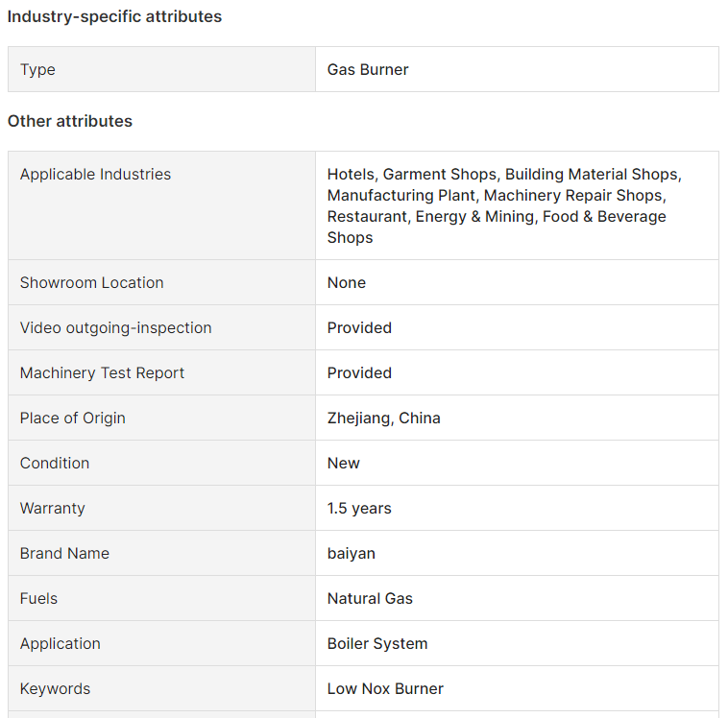Click the Condition label cell
Viewport: 728px width, 718px height.
pyautogui.click(x=161, y=464)
